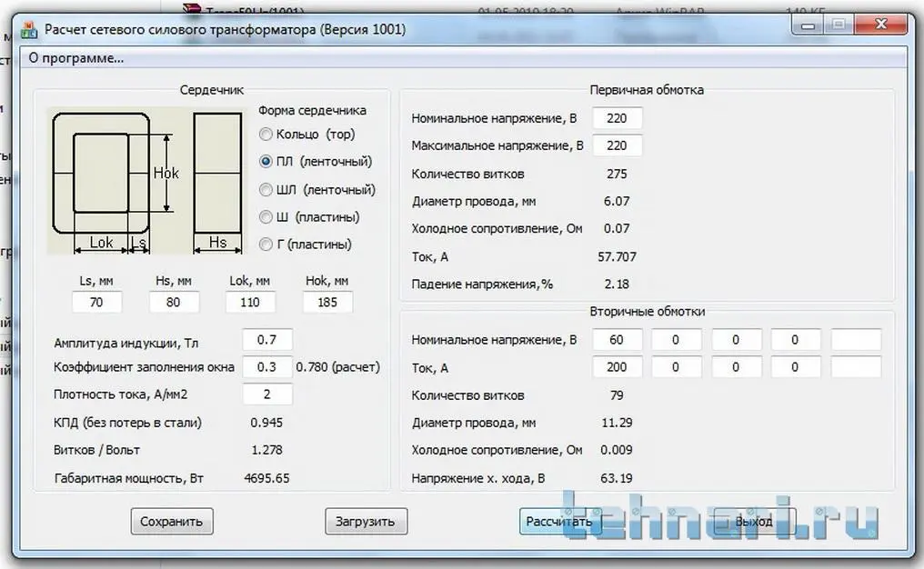Click third secondary Номинальное напряжение field
This screenshot has height=569, width=924.
pyautogui.click(x=736, y=340)
